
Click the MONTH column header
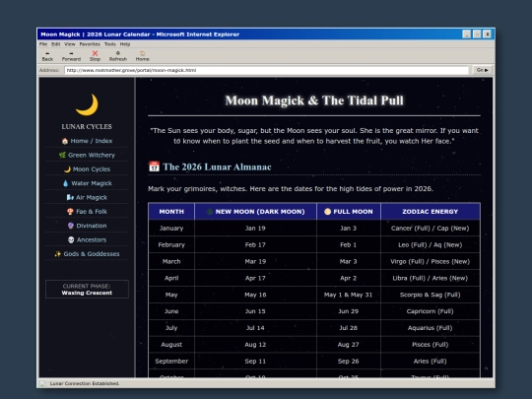171,212
